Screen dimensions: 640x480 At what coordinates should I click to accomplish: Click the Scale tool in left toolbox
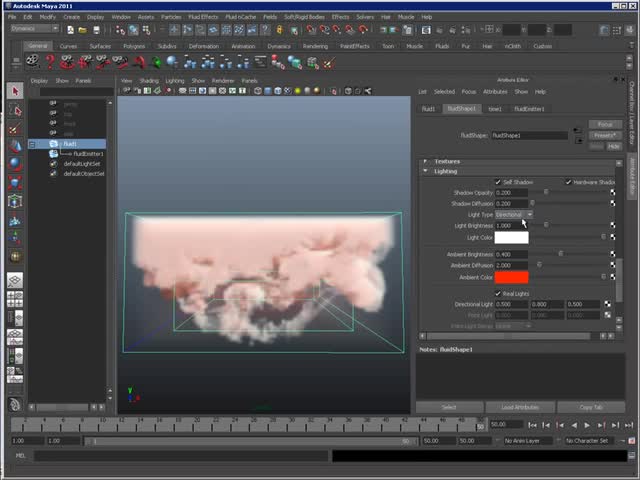[x=15, y=182]
